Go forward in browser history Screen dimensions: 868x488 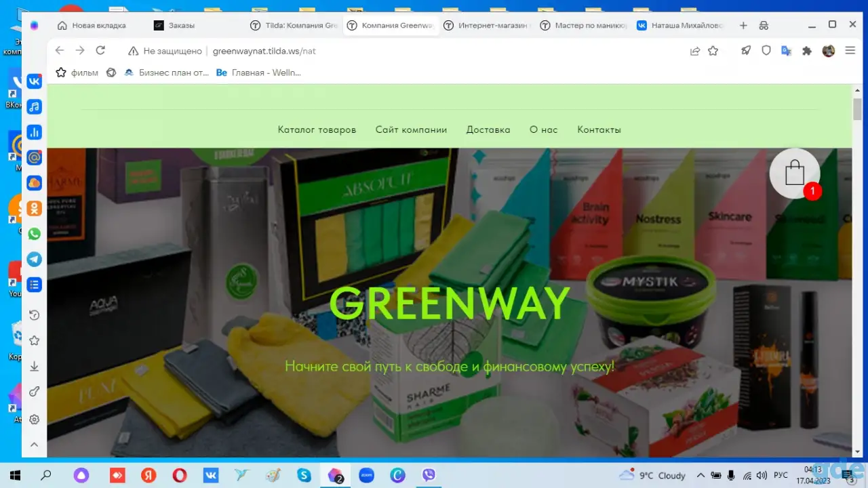pos(80,51)
